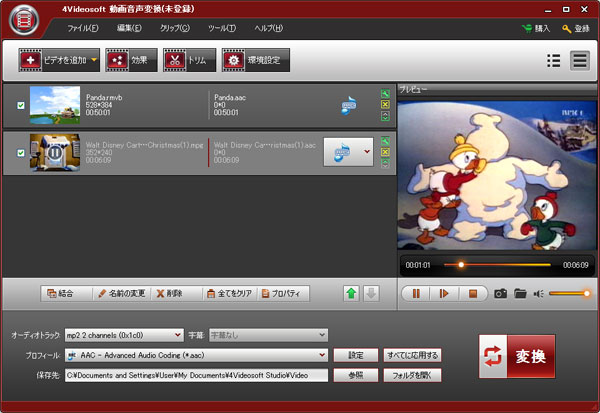Screen dimensions: 600x413
Task: Click the red Convert (変換) button
Action: pyautogui.click(x=517, y=356)
